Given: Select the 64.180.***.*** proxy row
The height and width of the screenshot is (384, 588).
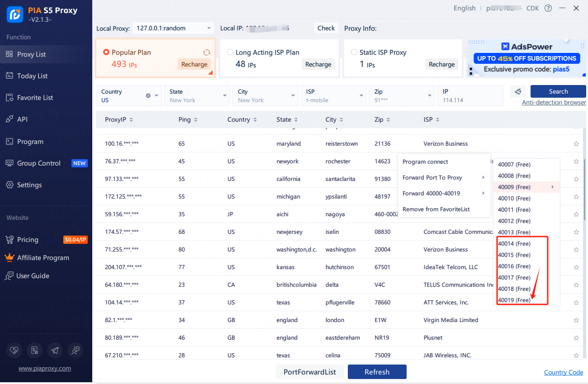Looking at the screenshot, I should point(339,285).
